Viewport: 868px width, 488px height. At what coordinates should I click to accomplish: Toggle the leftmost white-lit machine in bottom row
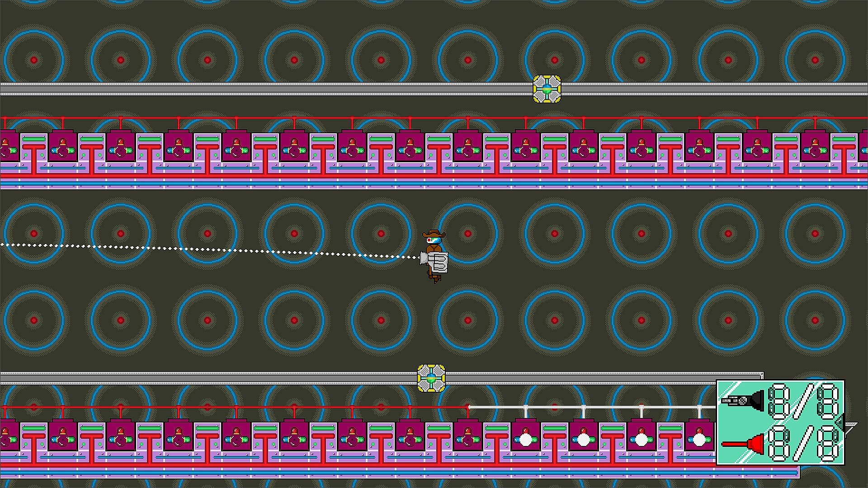[525, 439]
